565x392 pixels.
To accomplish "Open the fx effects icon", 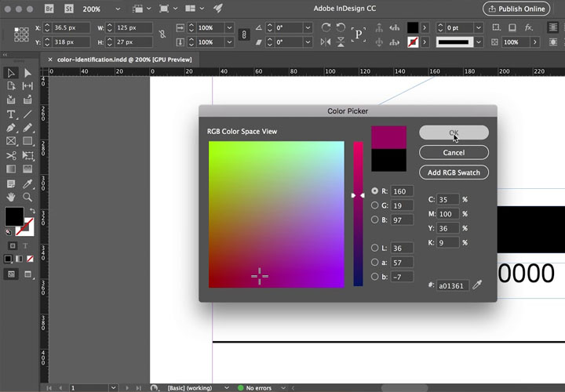I will [x=529, y=27].
